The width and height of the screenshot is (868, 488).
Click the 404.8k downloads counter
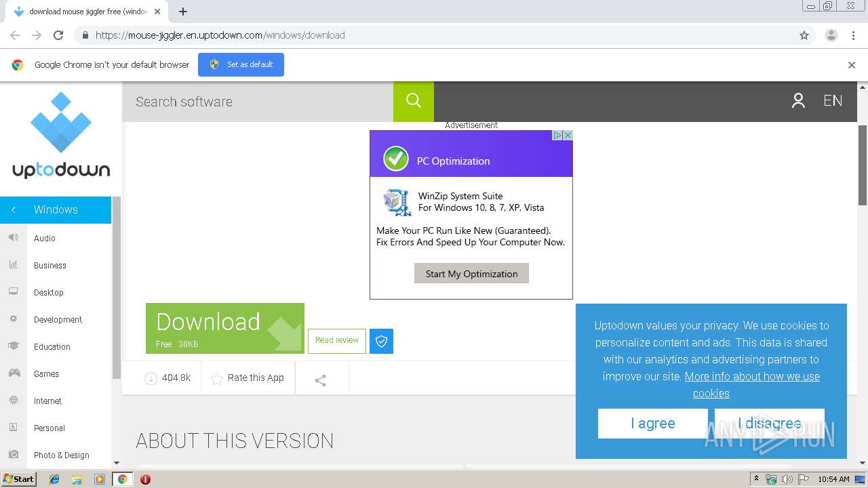pyautogui.click(x=168, y=378)
